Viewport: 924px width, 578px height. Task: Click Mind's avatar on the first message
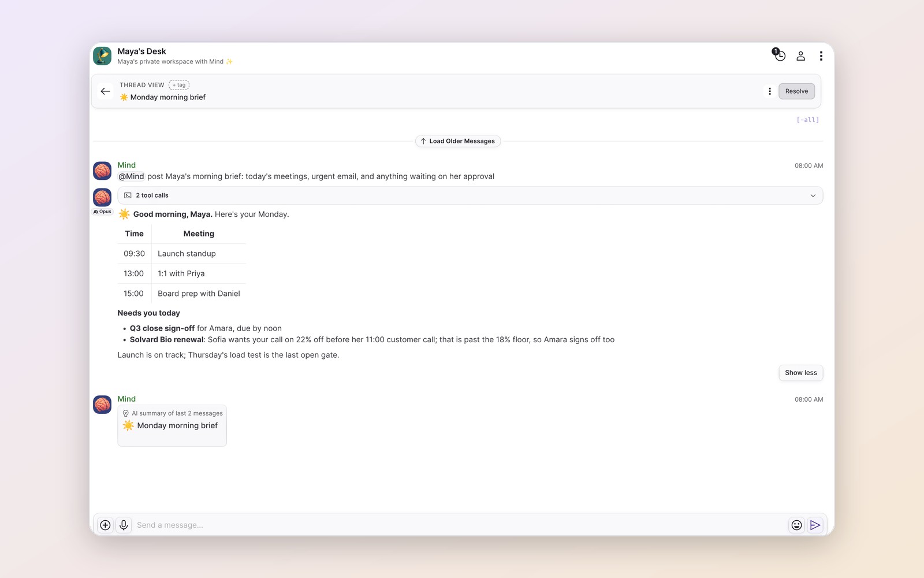tap(102, 171)
